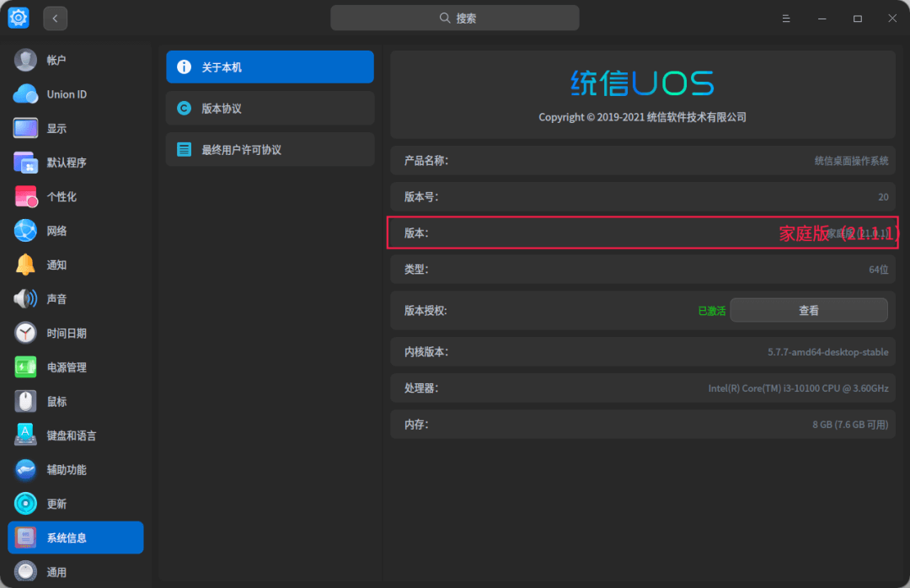The width and height of the screenshot is (910, 588).
Task: Click the Intel Core i3-10100 processor text
Action: coord(799,388)
